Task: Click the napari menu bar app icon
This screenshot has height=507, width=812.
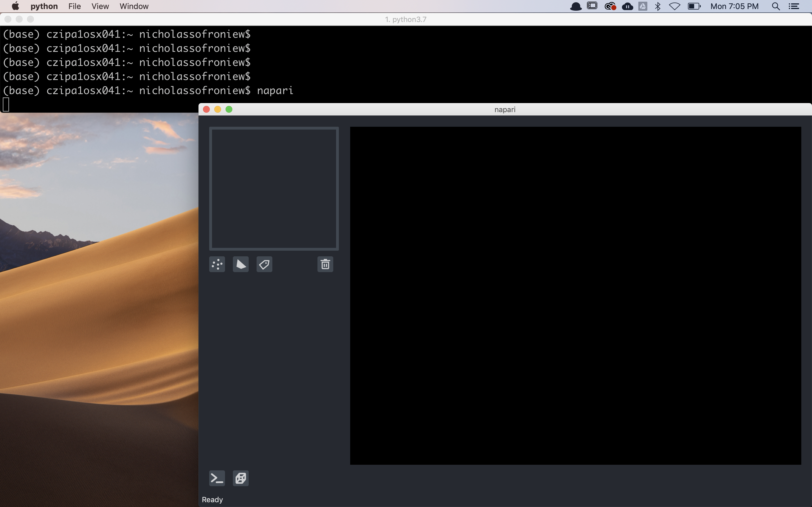Action: point(576,6)
